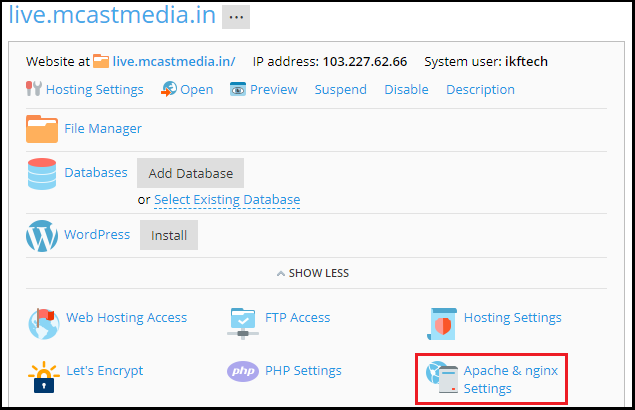Image resolution: width=635 pixels, height=410 pixels.
Task: Open the Web Hosting Access icon
Action: [x=42, y=320]
